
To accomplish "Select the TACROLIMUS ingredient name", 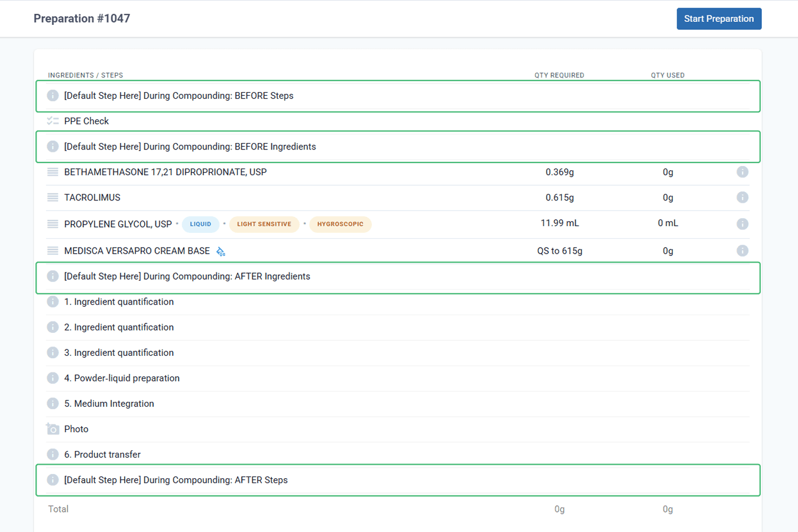I will pos(92,197).
